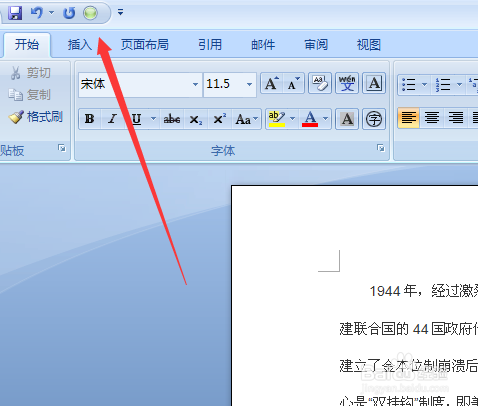Toggle Character Shading icon
Screen dimensions: 478x406
[x=347, y=119]
